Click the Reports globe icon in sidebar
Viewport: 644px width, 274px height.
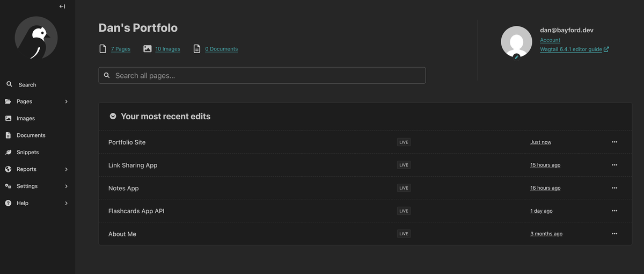pyautogui.click(x=8, y=169)
